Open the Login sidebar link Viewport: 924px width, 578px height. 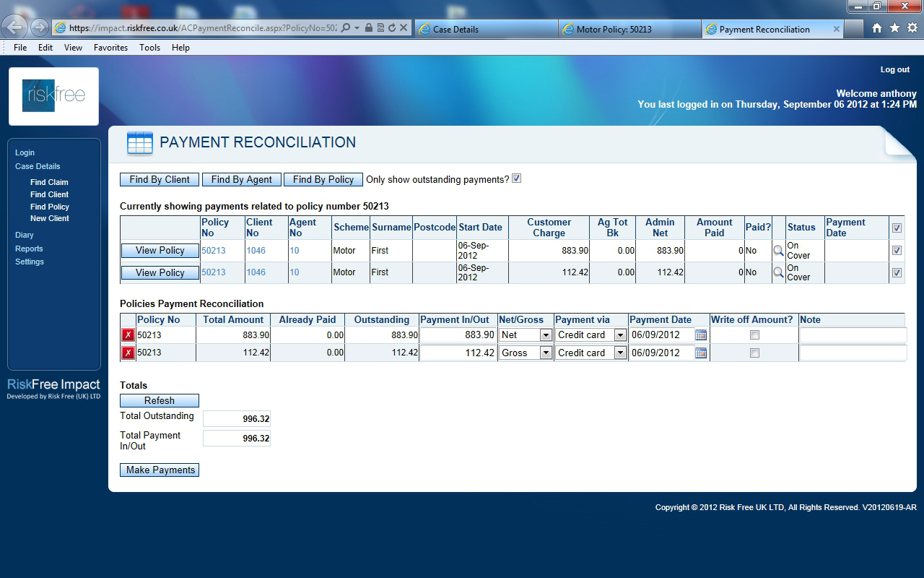(25, 152)
